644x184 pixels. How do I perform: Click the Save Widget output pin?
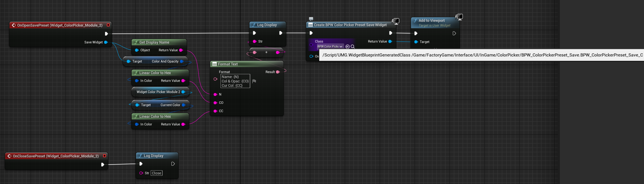(106, 42)
